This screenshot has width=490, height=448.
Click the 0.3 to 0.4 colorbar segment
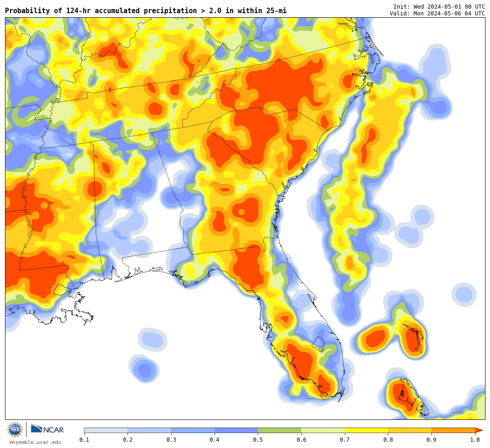tap(193, 430)
